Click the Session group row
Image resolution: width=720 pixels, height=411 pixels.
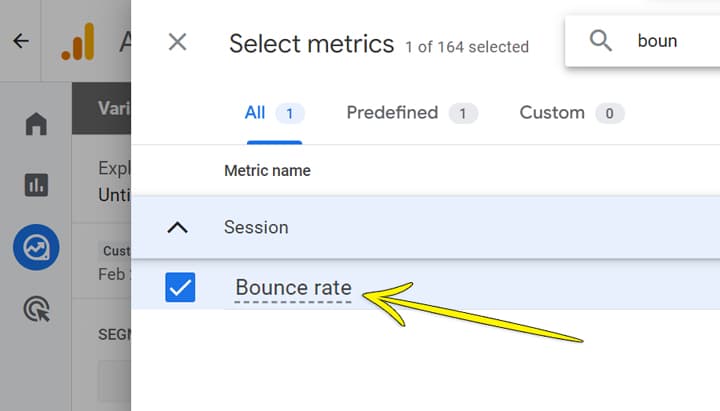(x=426, y=227)
